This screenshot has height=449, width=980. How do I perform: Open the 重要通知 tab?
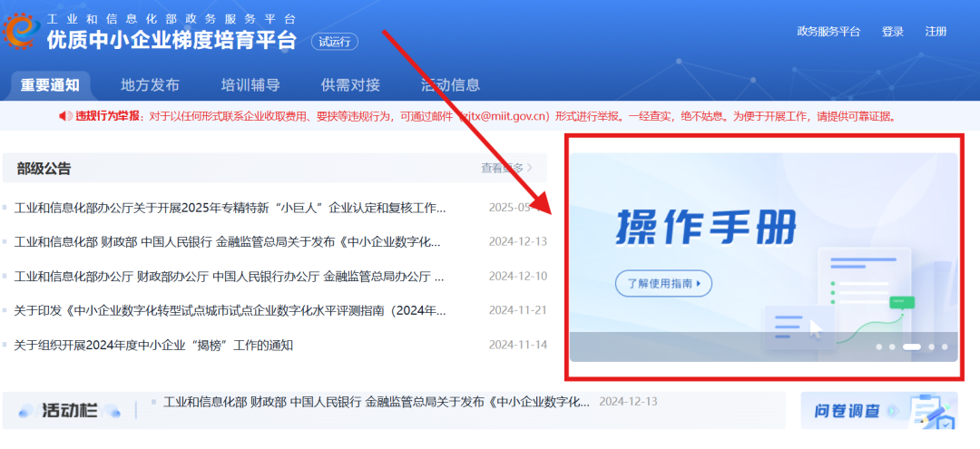[50, 85]
